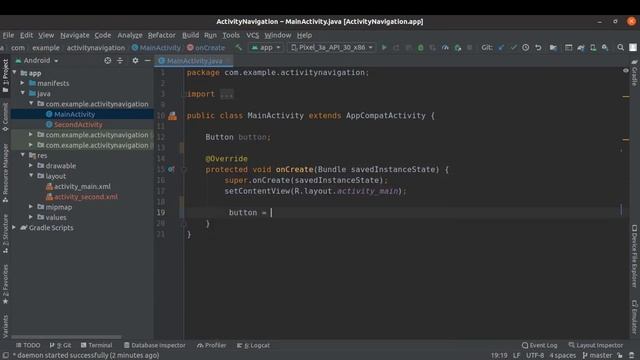Click the Git rollback arrow icon
The height and width of the screenshot is (360, 640).
pyautogui.click(x=538, y=48)
